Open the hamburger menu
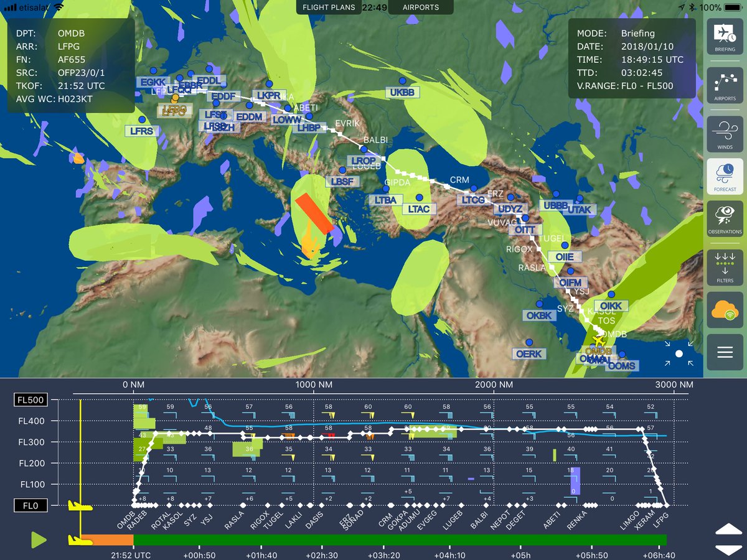This screenshot has width=747, height=560. 725,352
